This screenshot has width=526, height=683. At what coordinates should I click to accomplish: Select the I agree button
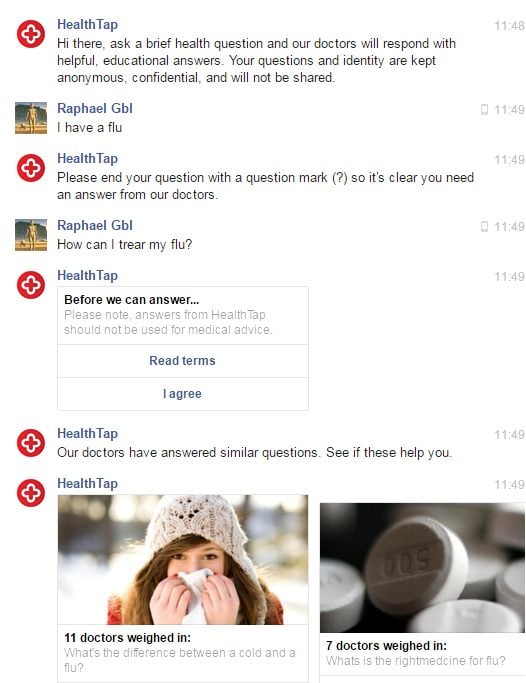(x=182, y=394)
